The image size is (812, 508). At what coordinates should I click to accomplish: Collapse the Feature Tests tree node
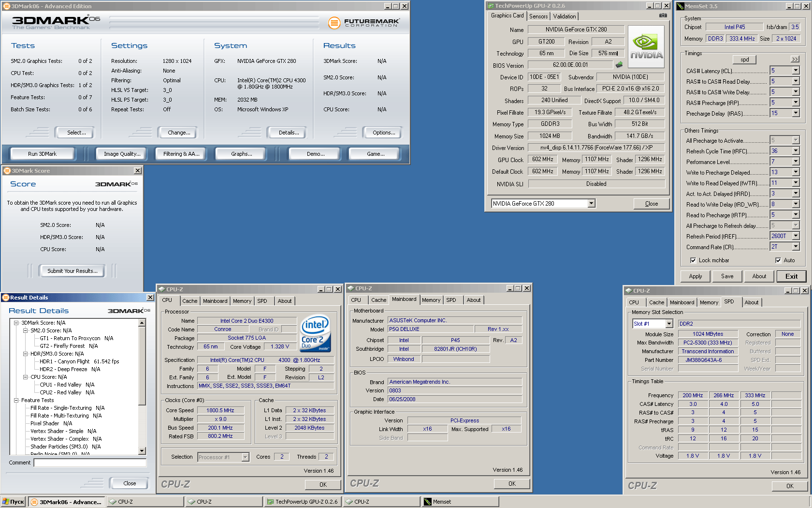tap(16, 400)
